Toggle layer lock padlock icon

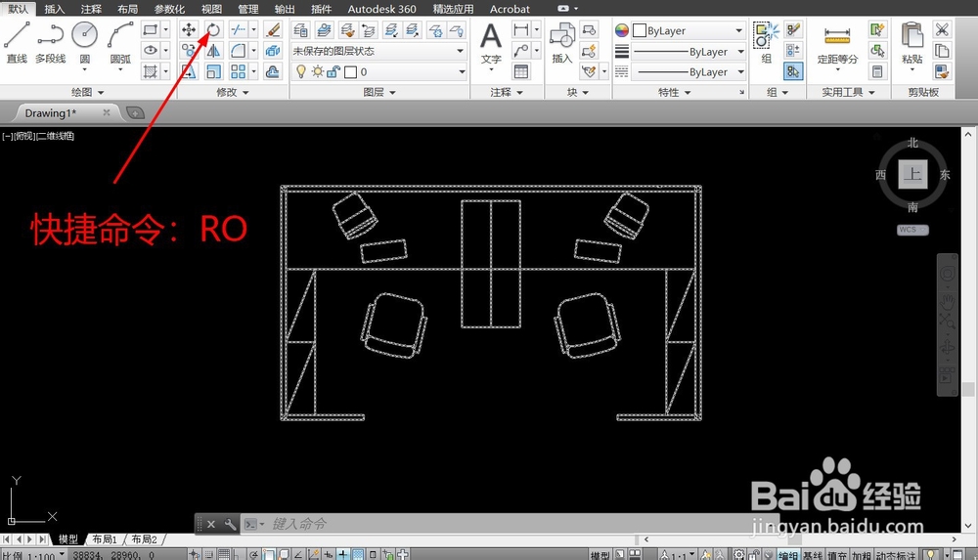coord(333,71)
